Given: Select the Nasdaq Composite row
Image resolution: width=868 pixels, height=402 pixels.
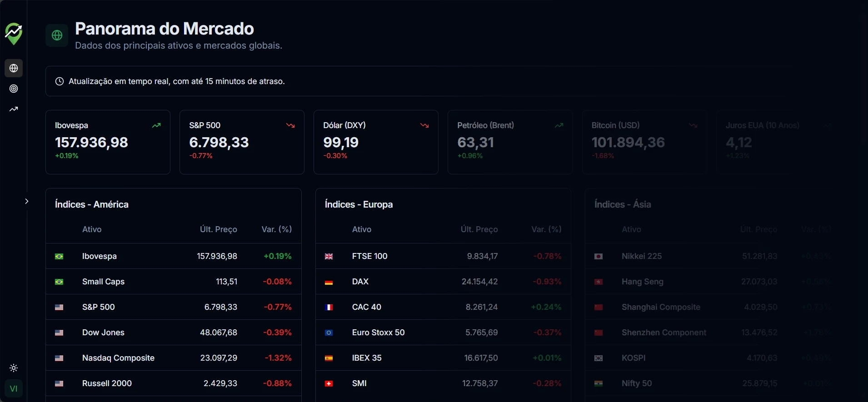Looking at the screenshot, I should tap(173, 358).
